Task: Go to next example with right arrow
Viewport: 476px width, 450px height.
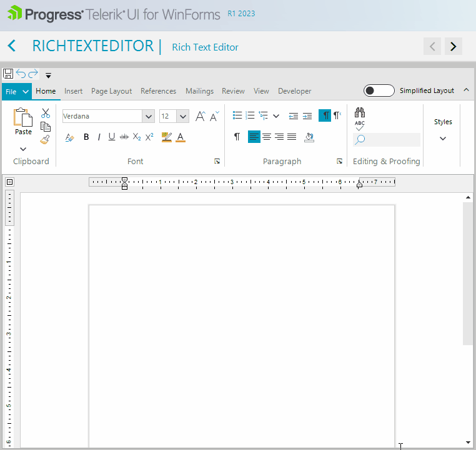Action: pyautogui.click(x=454, y=46)
